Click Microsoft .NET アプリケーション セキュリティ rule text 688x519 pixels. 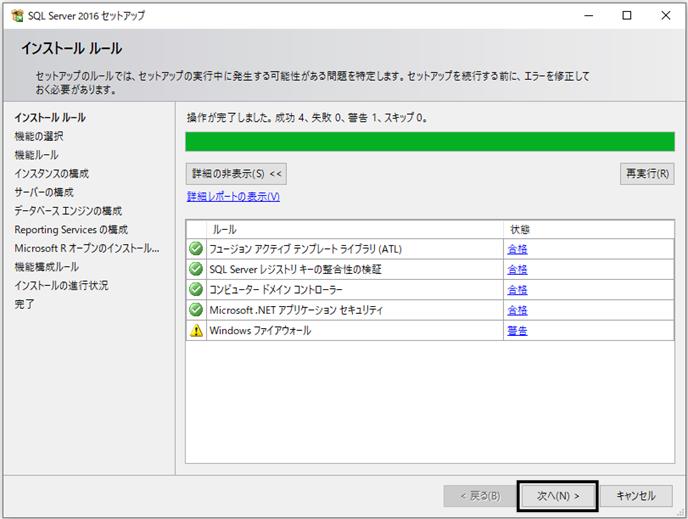click(296, 310)
